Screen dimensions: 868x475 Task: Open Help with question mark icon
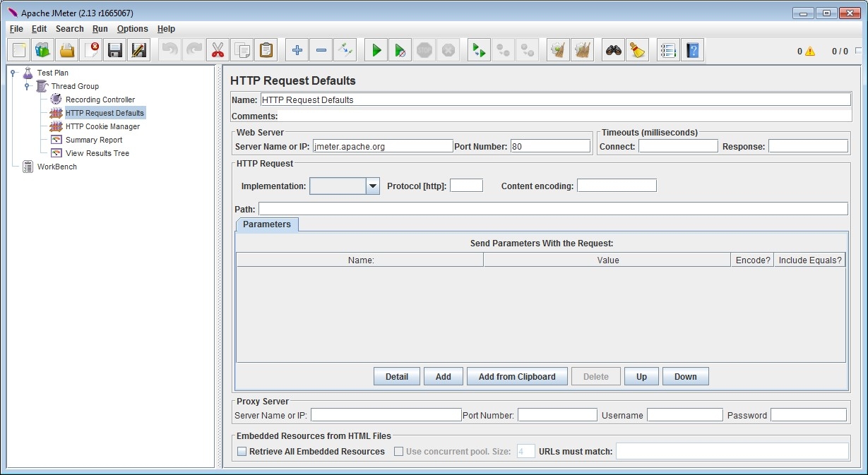(x=692, y=50)
